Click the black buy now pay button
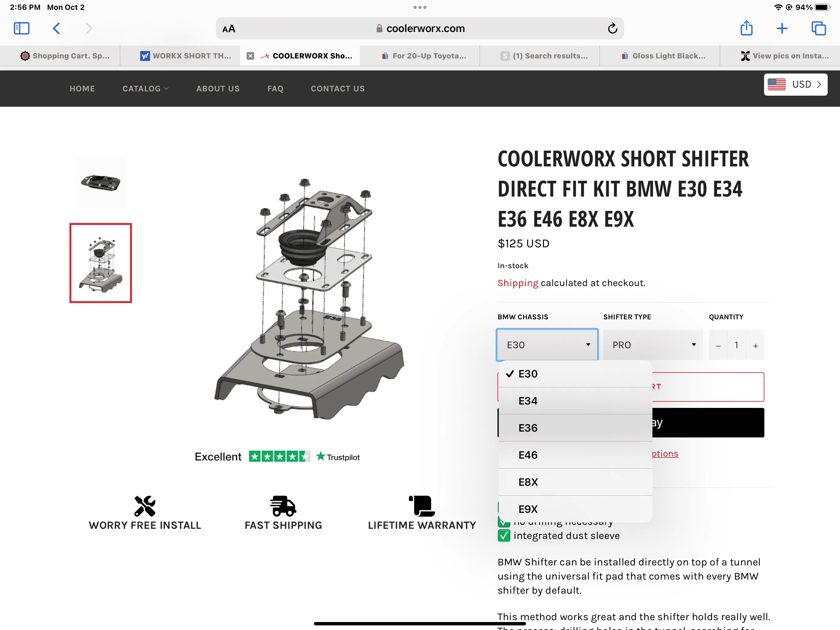The height and width of the screenshot is (630, 840). click(708, 423)
